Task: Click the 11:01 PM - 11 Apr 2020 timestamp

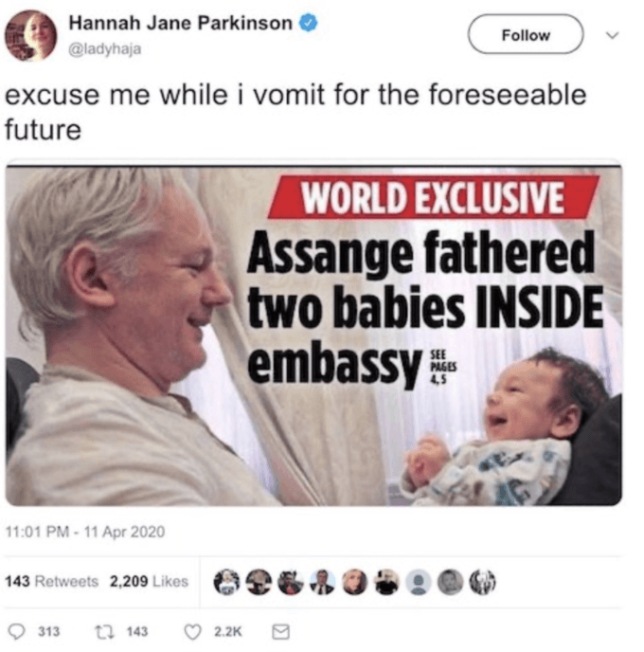Action: coord(85,532)
